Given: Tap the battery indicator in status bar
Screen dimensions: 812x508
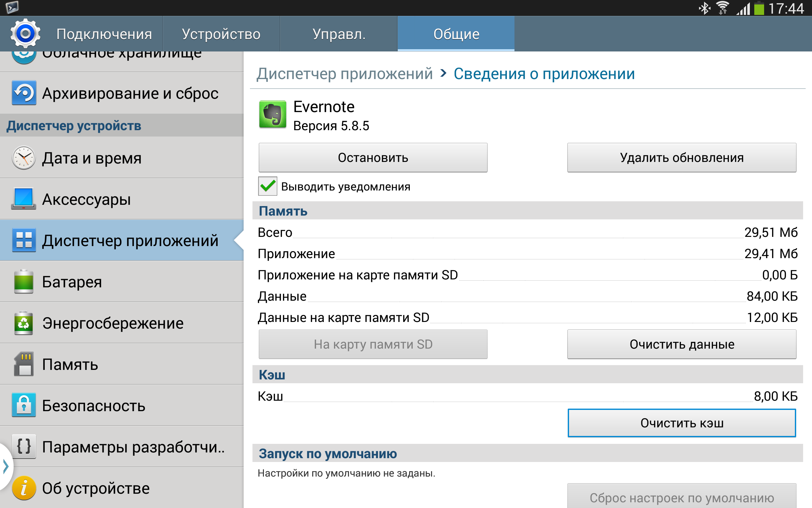Looking at the screenshot, I should [x=759, y=8].
